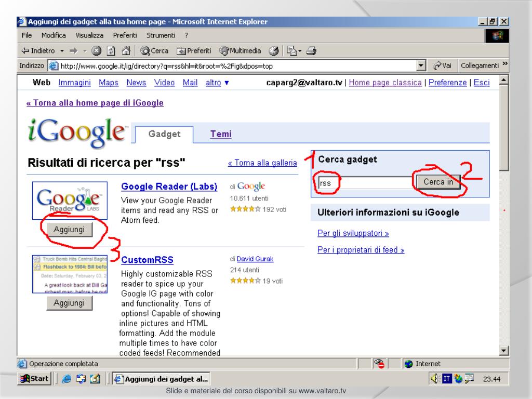Open the Google Reader thumbnail image

tap(70, 201)
